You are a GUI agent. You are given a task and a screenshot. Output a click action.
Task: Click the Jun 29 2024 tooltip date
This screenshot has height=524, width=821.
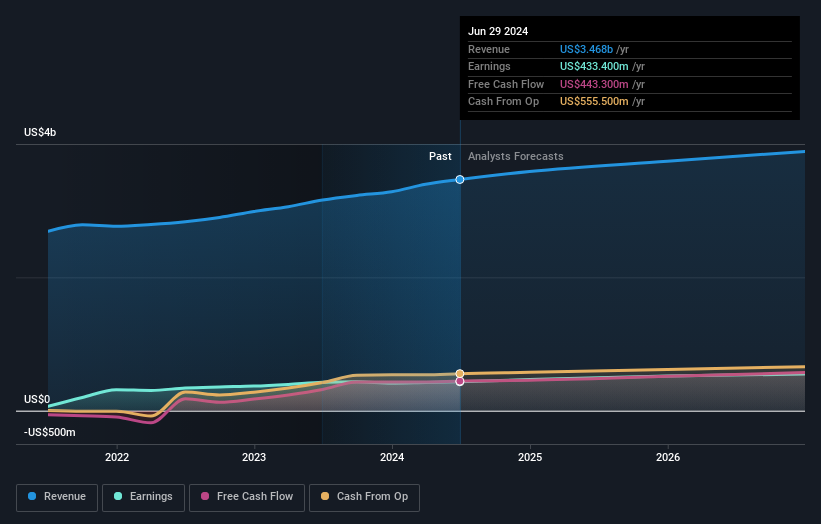[498, 31]
